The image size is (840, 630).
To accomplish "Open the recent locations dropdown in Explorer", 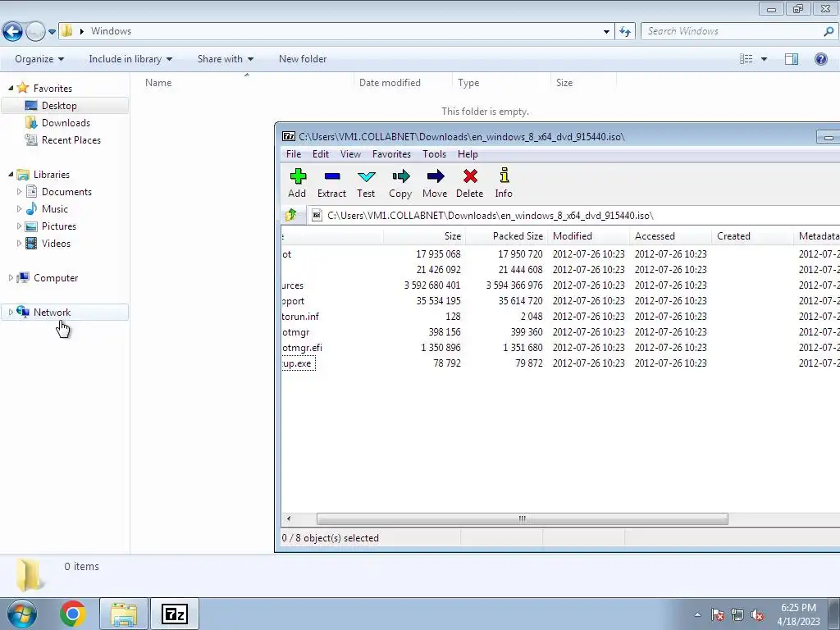I will tap(52, 32).
